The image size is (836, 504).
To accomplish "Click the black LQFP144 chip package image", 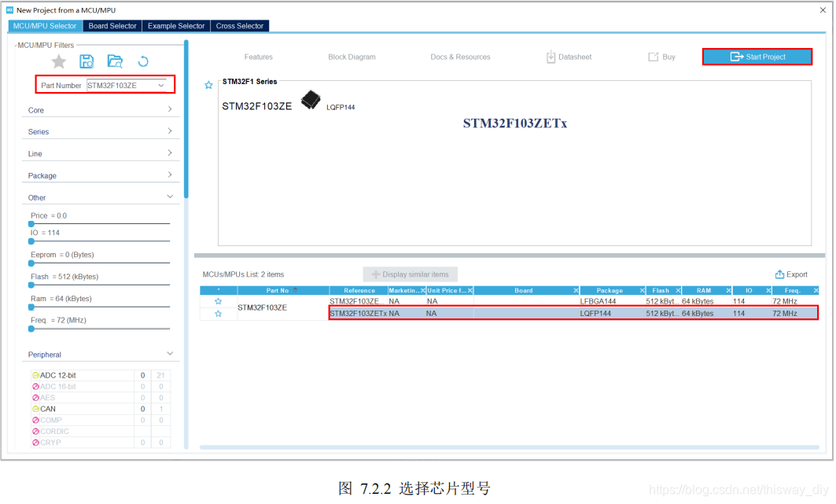I will (x=311, y=100).
